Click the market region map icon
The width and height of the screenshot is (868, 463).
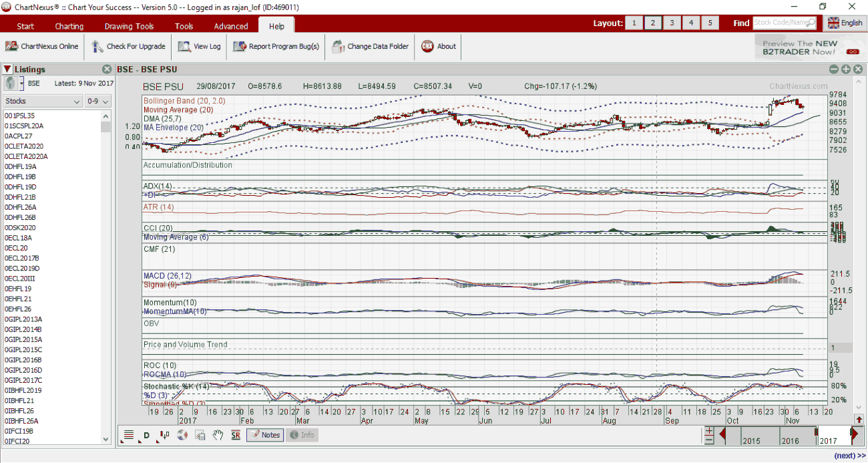coord(11,84)
